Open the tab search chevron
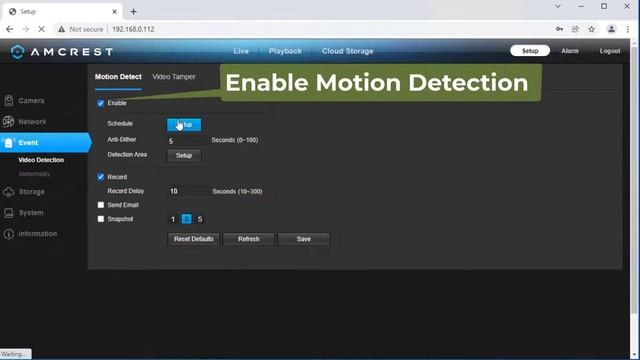The image size is (640, 360). [x=558, y=6]
